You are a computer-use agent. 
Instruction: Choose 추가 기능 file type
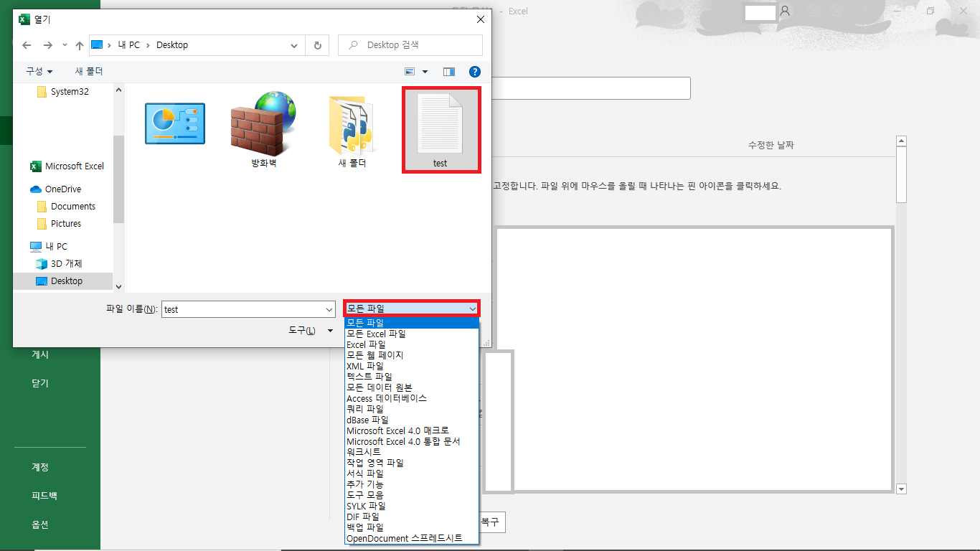(x=411, y=484)
